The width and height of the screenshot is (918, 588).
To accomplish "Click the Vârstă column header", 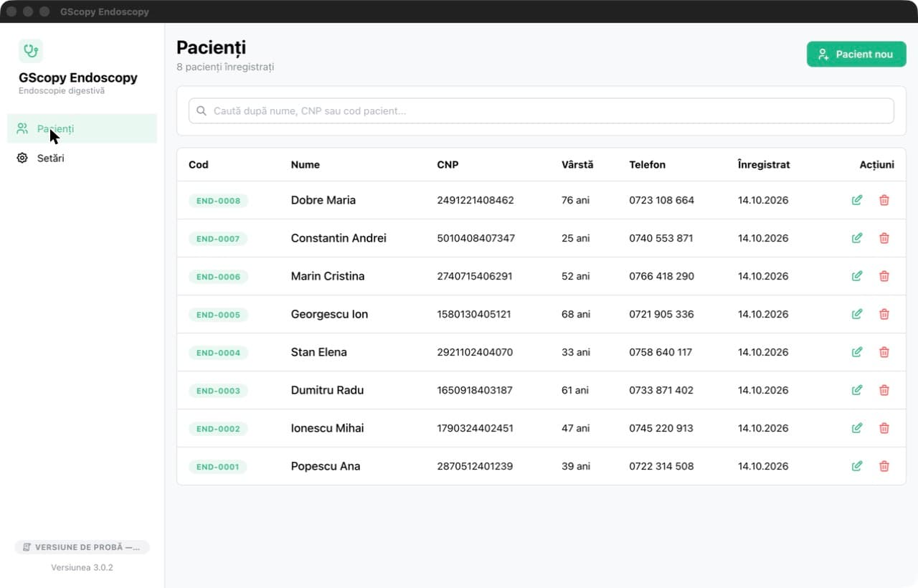I will (x=577, y=164).
